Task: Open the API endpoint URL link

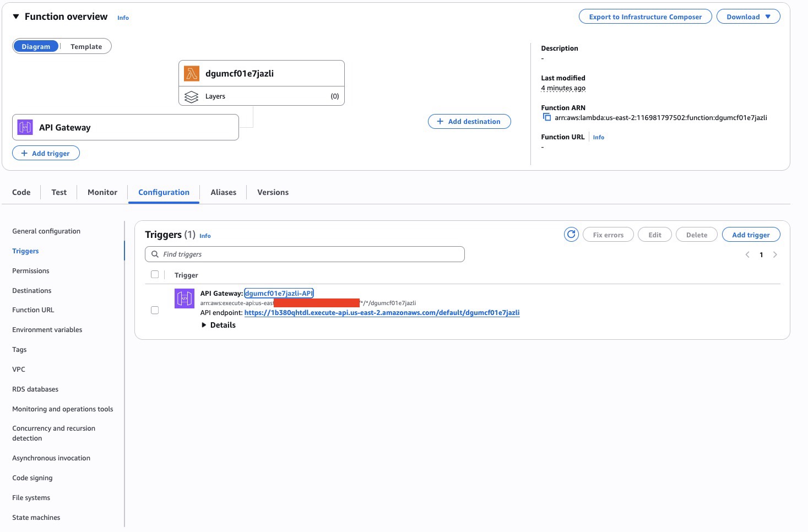Action: [x=382, y=313]
